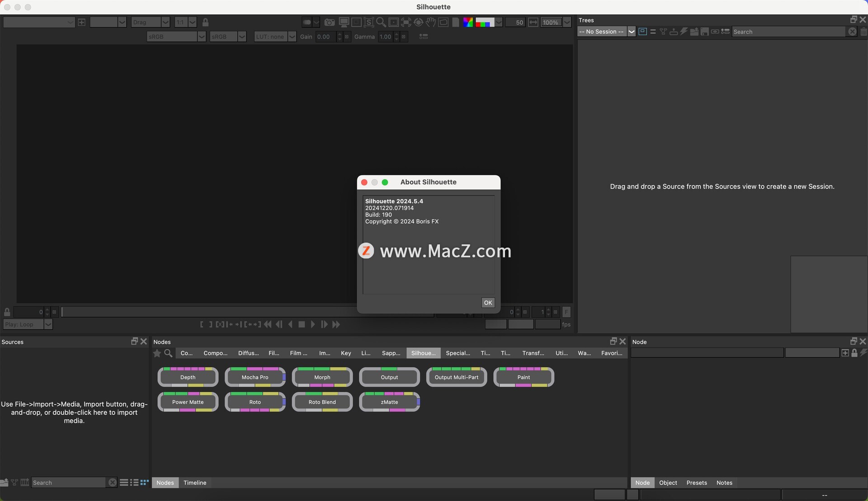Switch Sources to plain list view icon

(124, 482)
